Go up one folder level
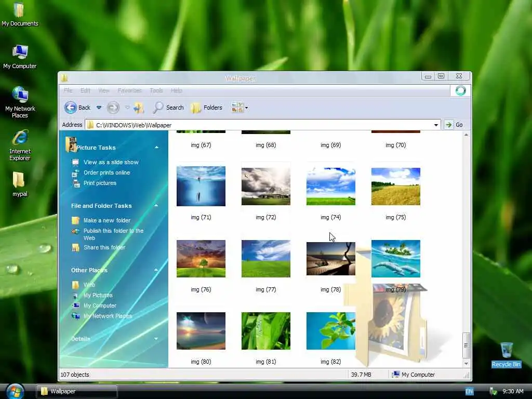Image resolution: width=532 pixels, height=399 pixels. point(138,108)
